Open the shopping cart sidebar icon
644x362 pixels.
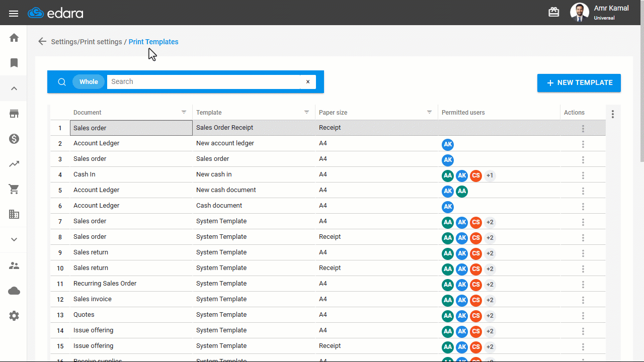coord(14,189)
